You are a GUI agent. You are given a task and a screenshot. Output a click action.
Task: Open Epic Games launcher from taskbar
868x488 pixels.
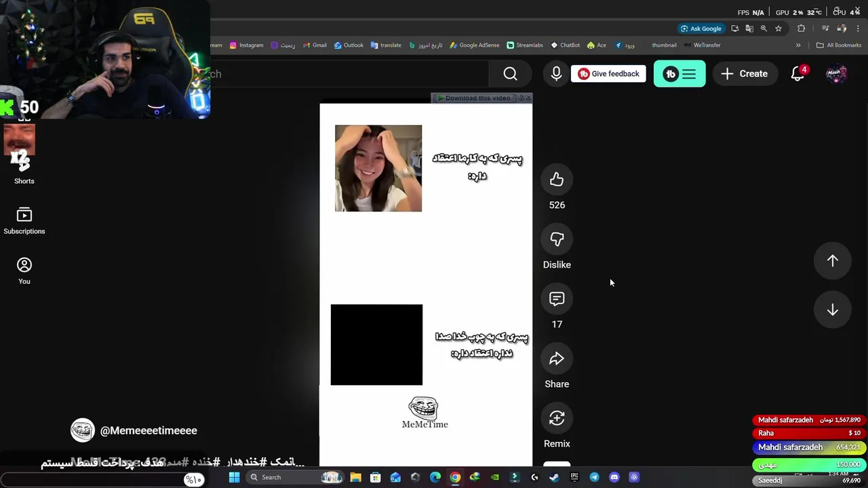pos(574,477)
